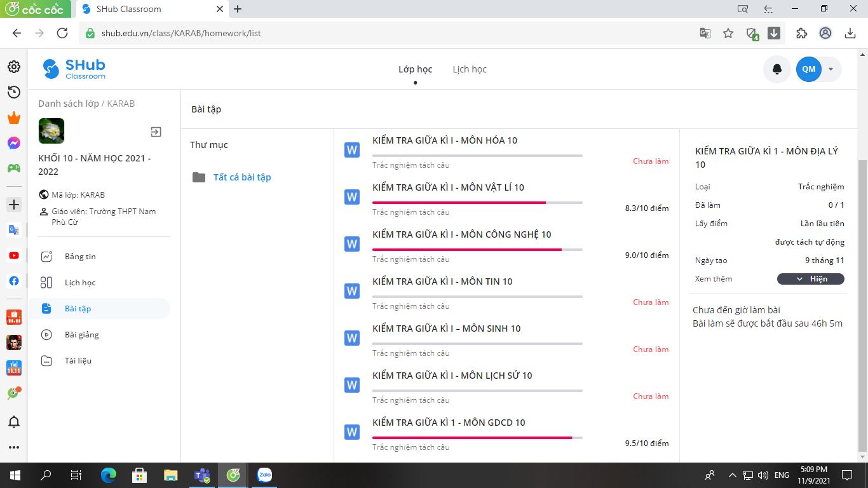Open KIỂM TRA GIỮA KÌ I - MÔN TIN 10
This screenshot has height=488, width=868.
click(442, 281)
